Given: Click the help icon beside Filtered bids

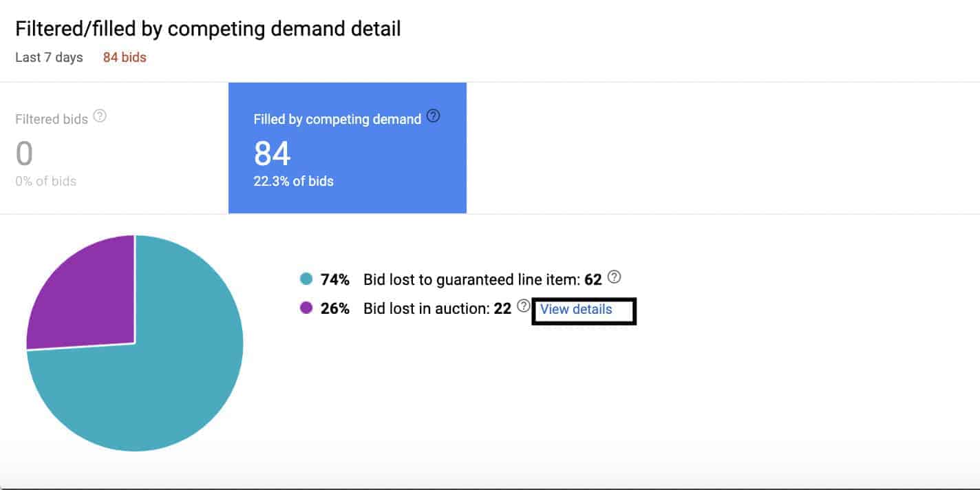Looking at the screenshot, I should coord(100,116).
